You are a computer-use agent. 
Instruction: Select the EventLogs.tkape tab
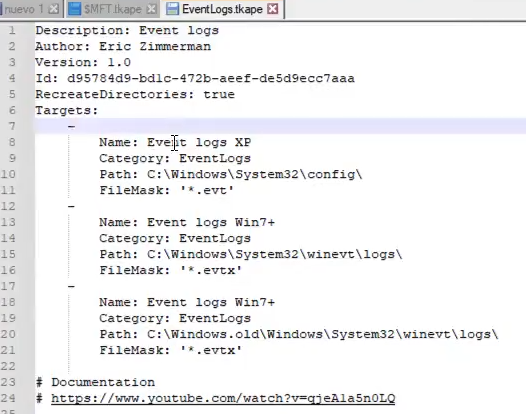[x=222, y=9]
